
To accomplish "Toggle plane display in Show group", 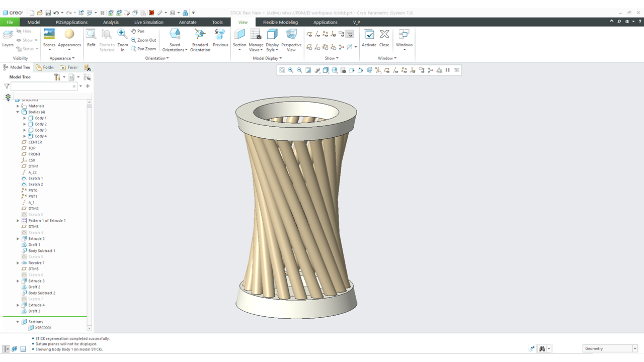I will 309,34.
